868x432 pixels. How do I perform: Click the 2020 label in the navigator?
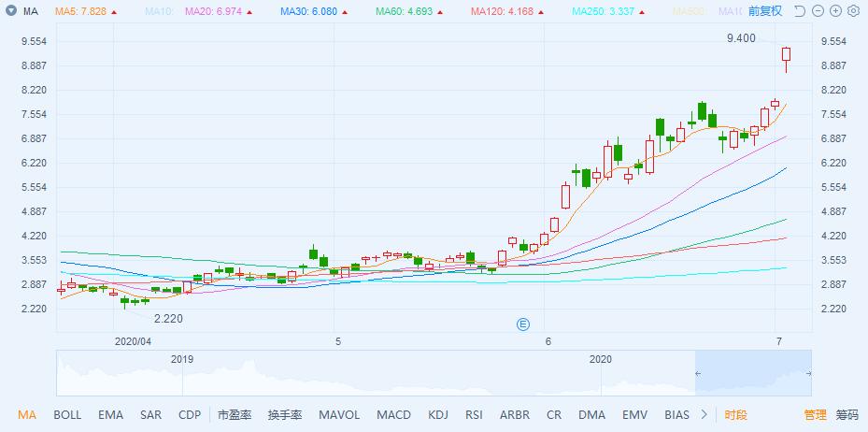601,359
